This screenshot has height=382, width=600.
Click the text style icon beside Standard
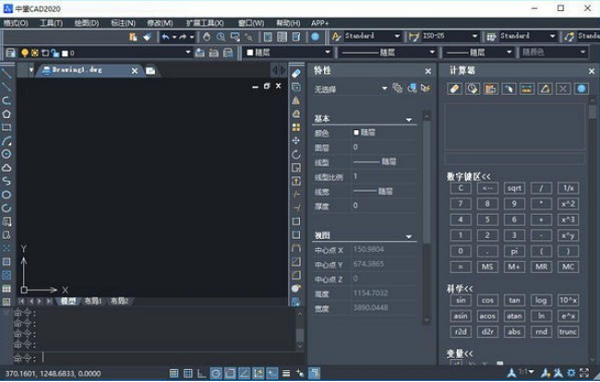(336, 36)
